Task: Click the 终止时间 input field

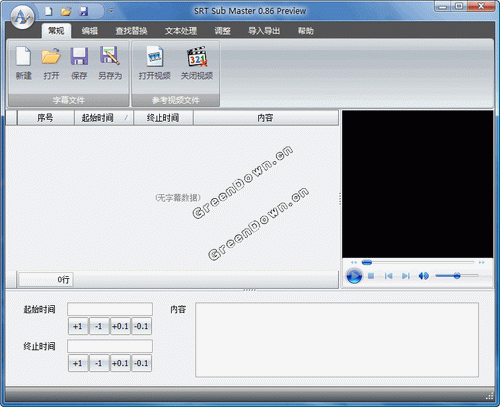Action: tap(110, 346)
